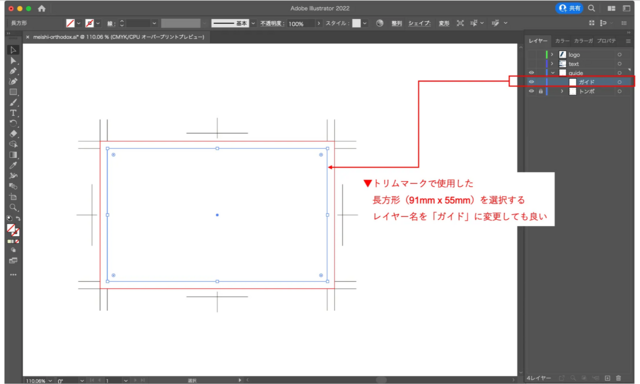Toggle the lock on the トンボ layer

point(540,91)
